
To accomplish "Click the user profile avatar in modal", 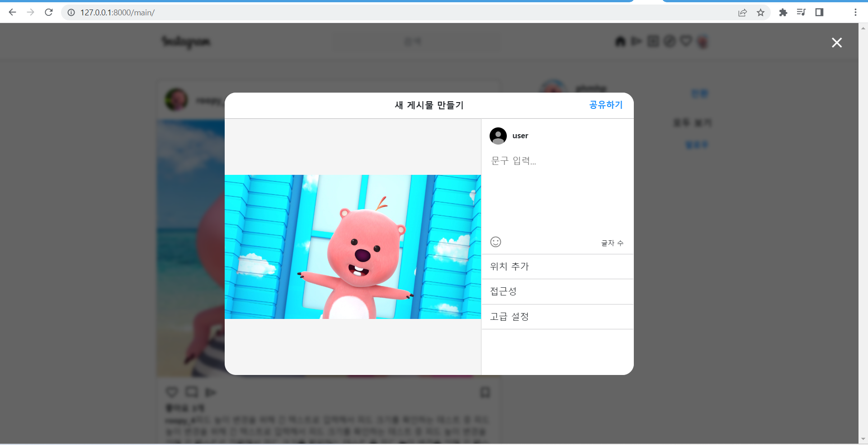I will point(498,136).
